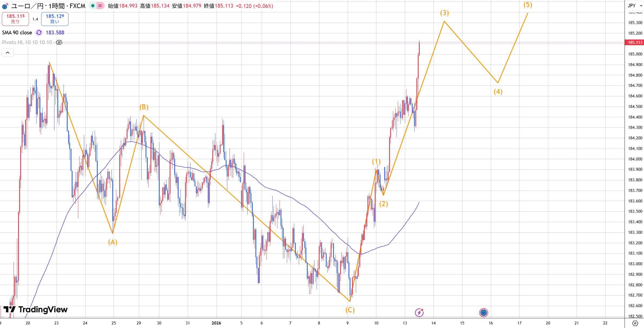This screenshot has width=644, height=328.
Task: Click the 2026 date on time axis
Action: pyautogui.click(x=216, y=323)
